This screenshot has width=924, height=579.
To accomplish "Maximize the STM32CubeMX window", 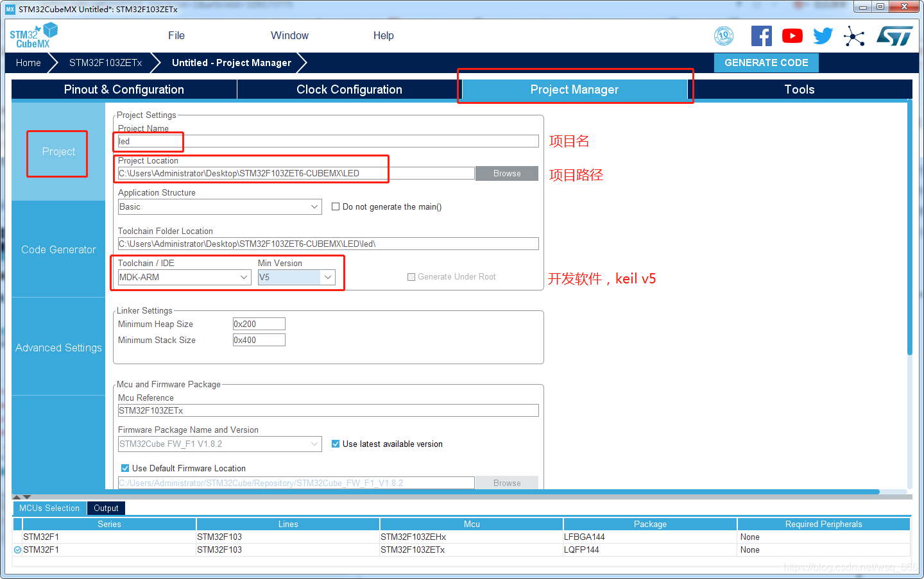I will 880,7.
